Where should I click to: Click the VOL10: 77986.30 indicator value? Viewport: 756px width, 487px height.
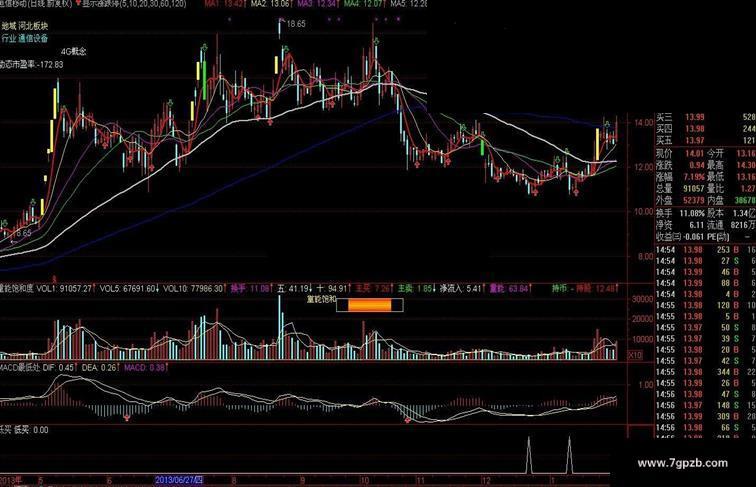click(194, 289)
